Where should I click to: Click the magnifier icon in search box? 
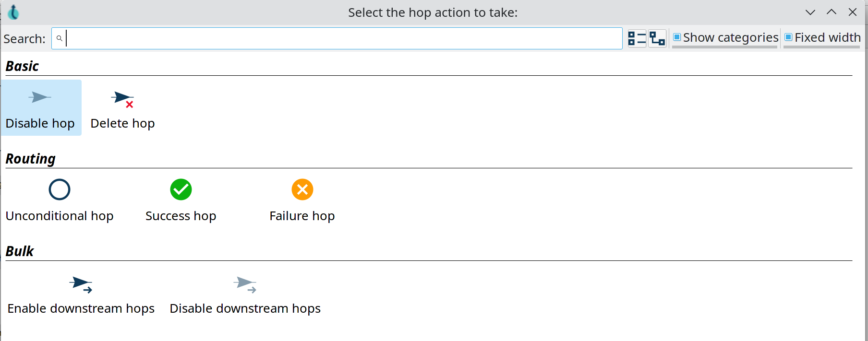click(60, 38)
